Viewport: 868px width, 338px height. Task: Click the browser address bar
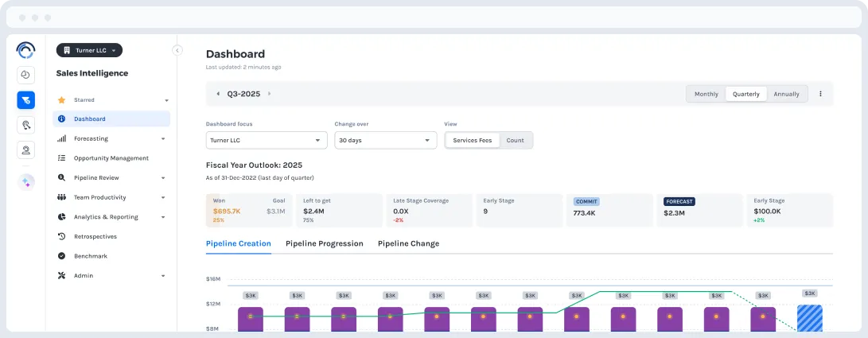(x=434, y=17)
